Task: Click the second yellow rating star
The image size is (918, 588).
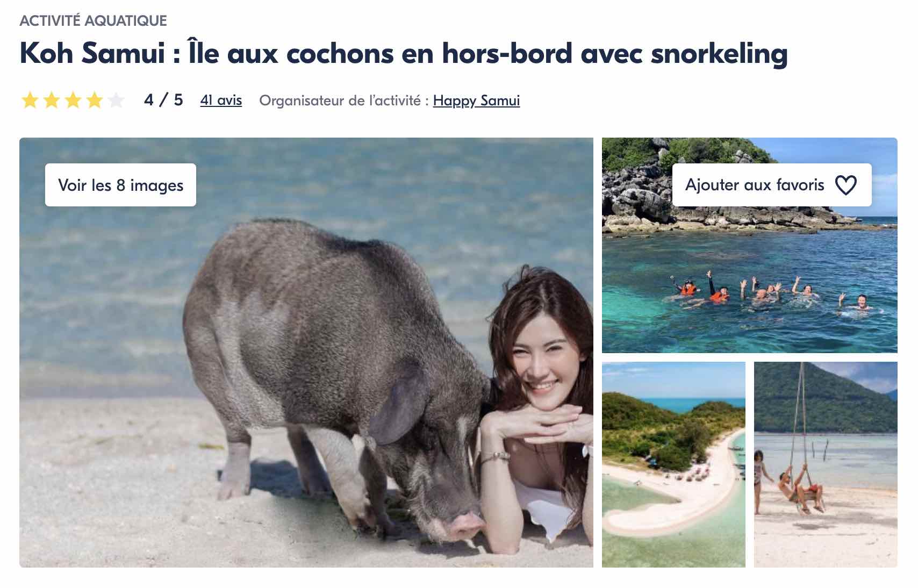Action: 52,100
